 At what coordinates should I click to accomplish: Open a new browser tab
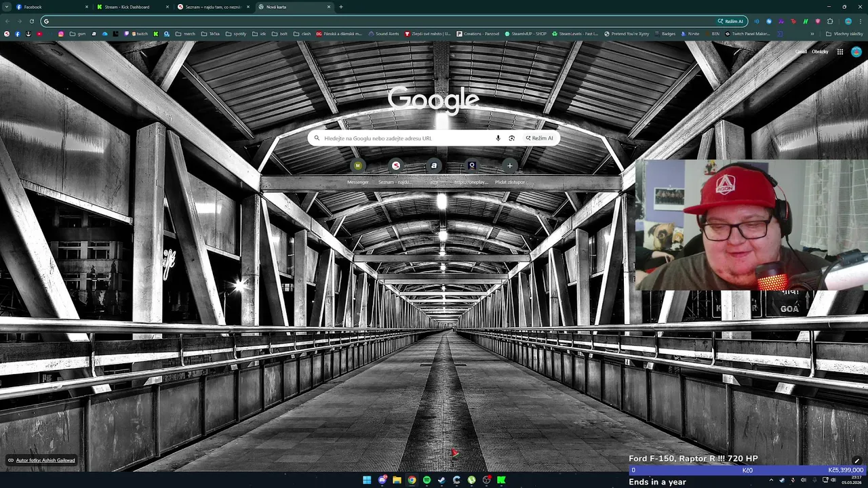[340, 7]
